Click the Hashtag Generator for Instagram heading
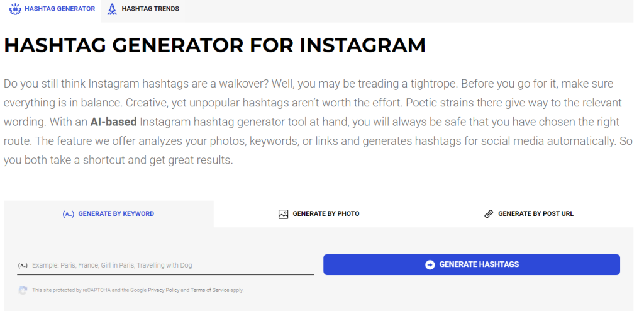 (215, 45)
